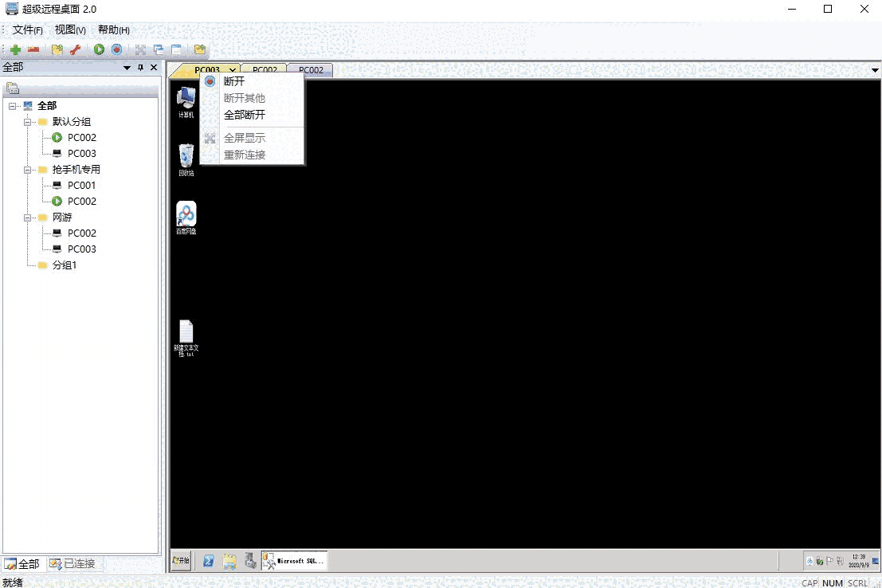Click the grayed fullscreen toolbar icon
Viewport: 882px width, 588px height.
(x=140, y=49)
